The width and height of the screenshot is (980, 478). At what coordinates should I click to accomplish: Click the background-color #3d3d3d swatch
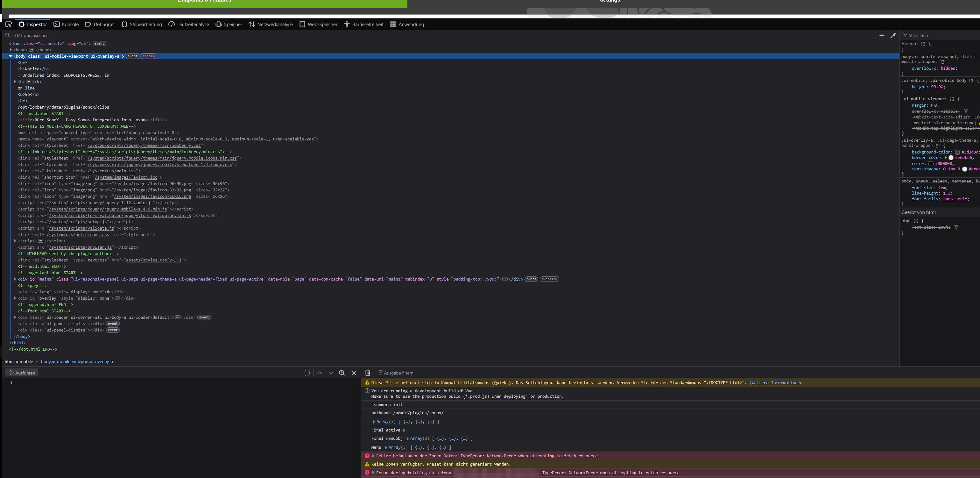(957, 152)
